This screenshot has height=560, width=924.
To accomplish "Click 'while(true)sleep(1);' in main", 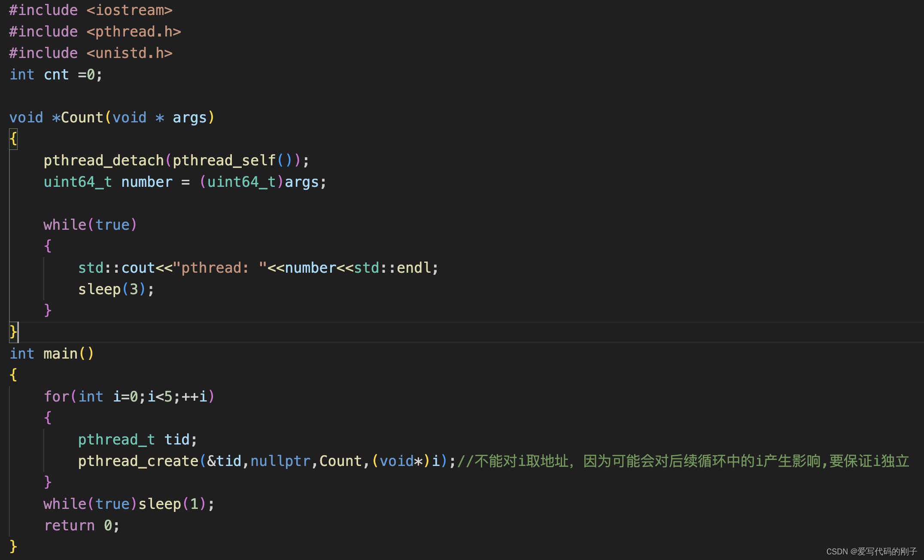I will click(129, 504).
